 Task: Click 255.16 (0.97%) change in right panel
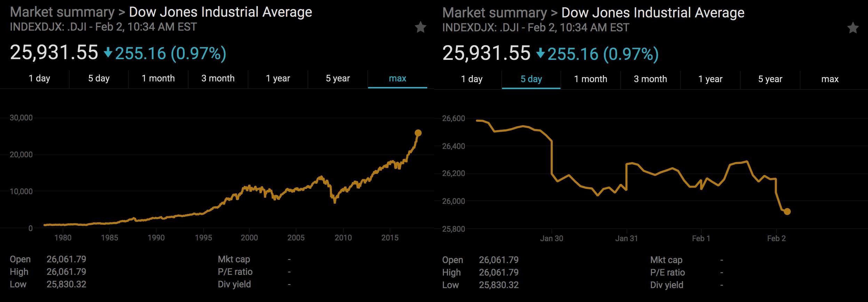point(603,54)
